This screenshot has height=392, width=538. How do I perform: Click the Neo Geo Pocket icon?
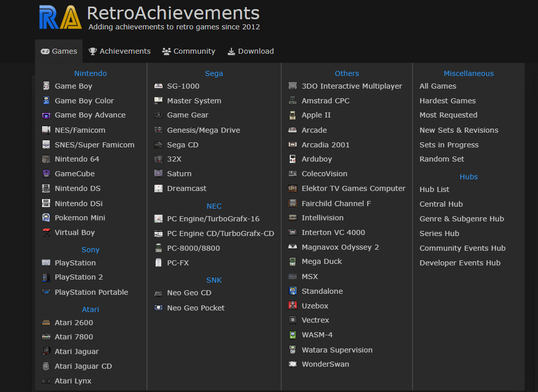pos(158,307)
